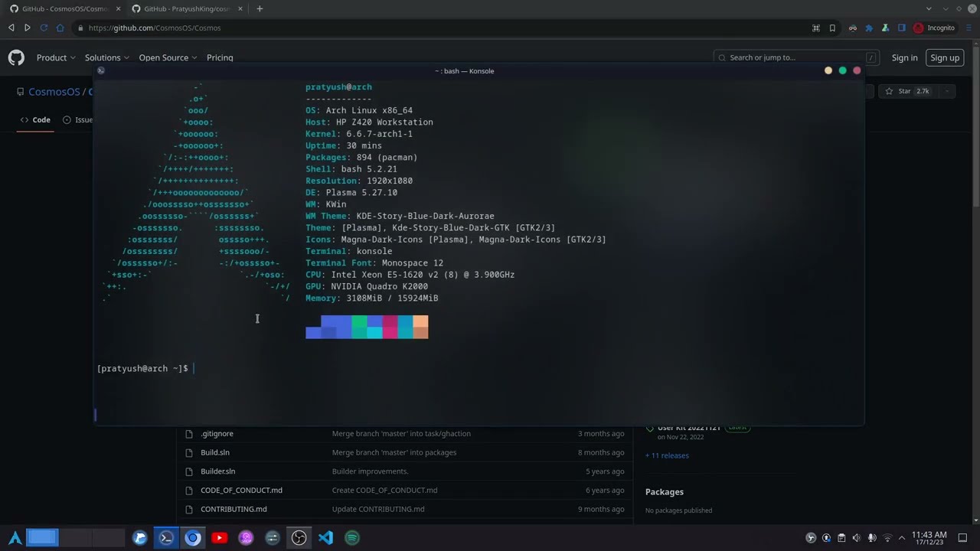Go forward using browser forward arrow

pyautogui.click(x=28, y=28)
